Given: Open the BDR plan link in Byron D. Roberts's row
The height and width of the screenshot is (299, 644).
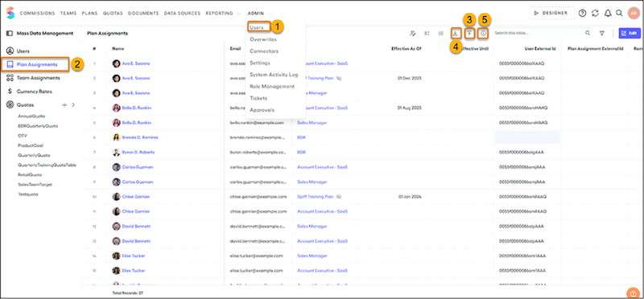Looking at the screenshot, I should [301, 152].
